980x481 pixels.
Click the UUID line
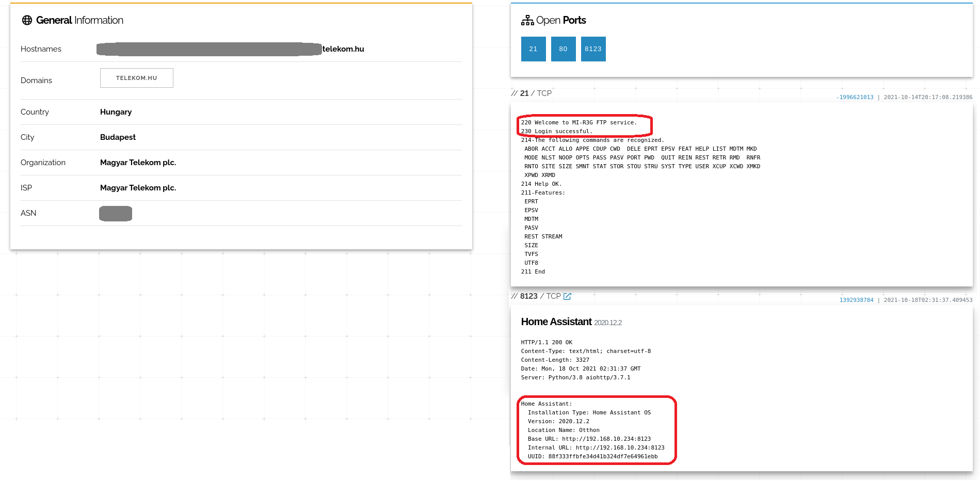coord(592,457)
